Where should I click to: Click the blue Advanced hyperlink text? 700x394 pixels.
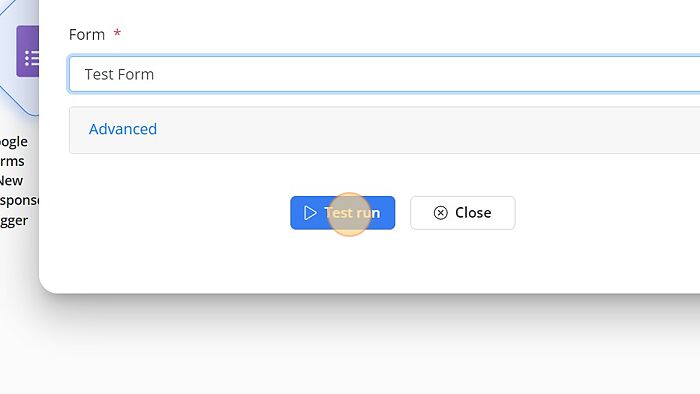click(123, 129)
